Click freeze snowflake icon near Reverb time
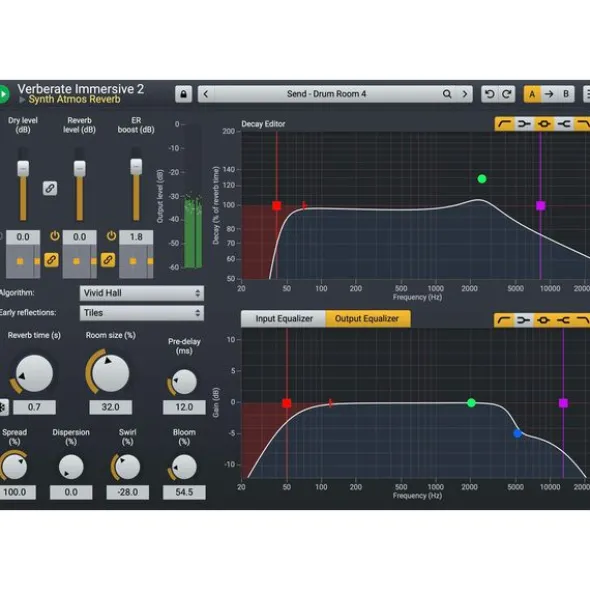This screenshot has width=590, height=591. (3, 407)
